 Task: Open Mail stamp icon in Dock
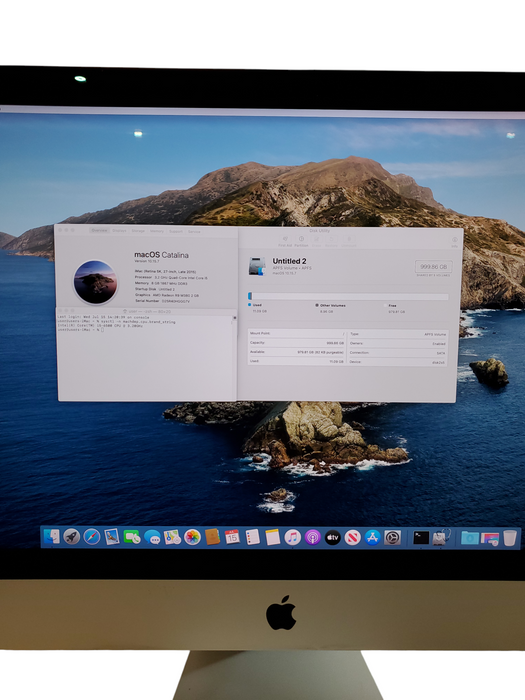coord(112,537)
